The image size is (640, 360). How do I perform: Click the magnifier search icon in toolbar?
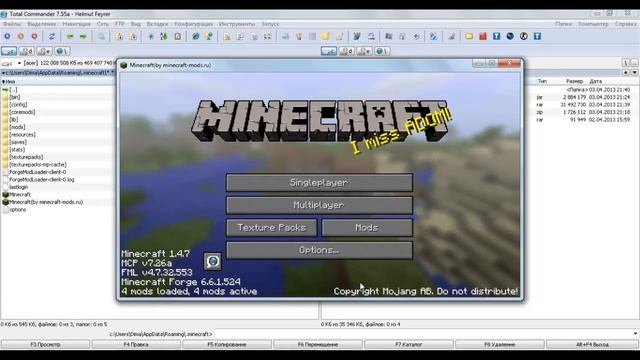tap(101, 36)
